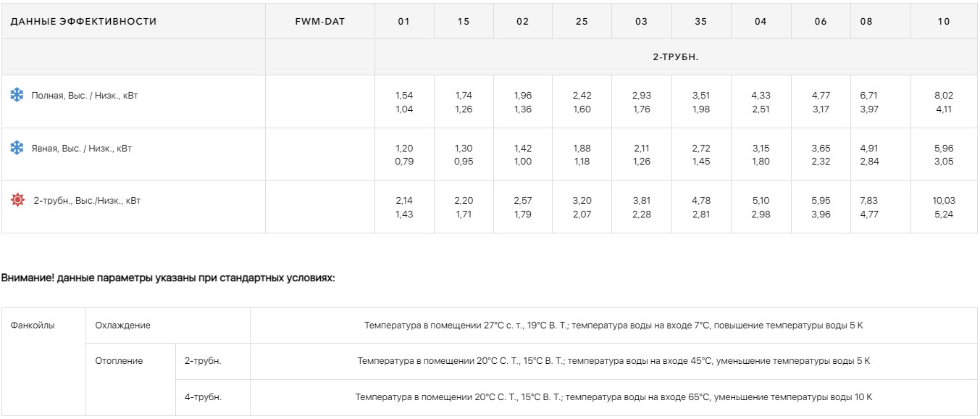Click model column header 15
980x419 pixels.
click(x=464, y=21)
